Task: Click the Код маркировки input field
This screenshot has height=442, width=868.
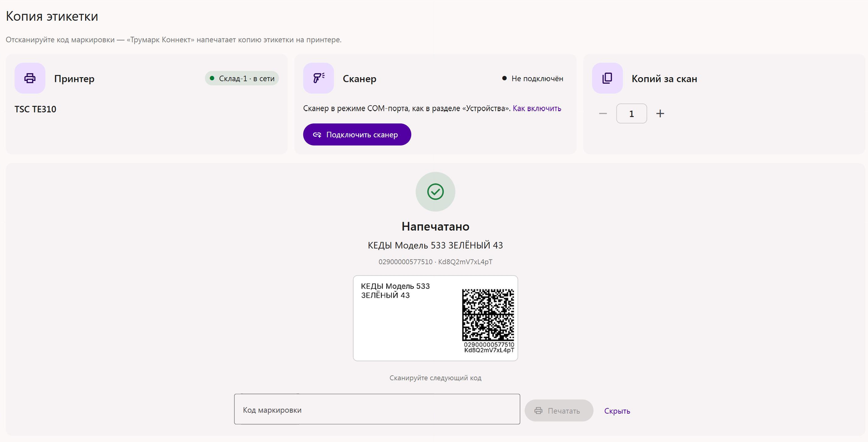Action: (x=377, y=409)
